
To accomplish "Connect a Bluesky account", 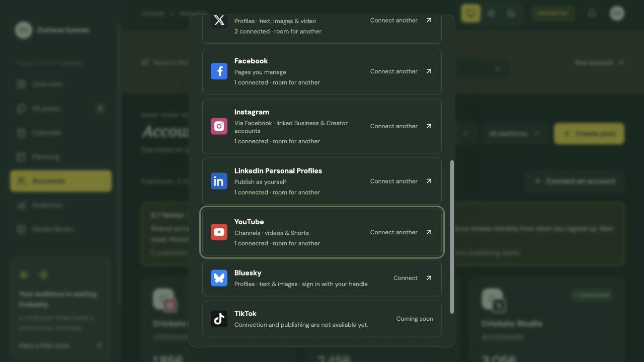I will (x=406, y=278).
